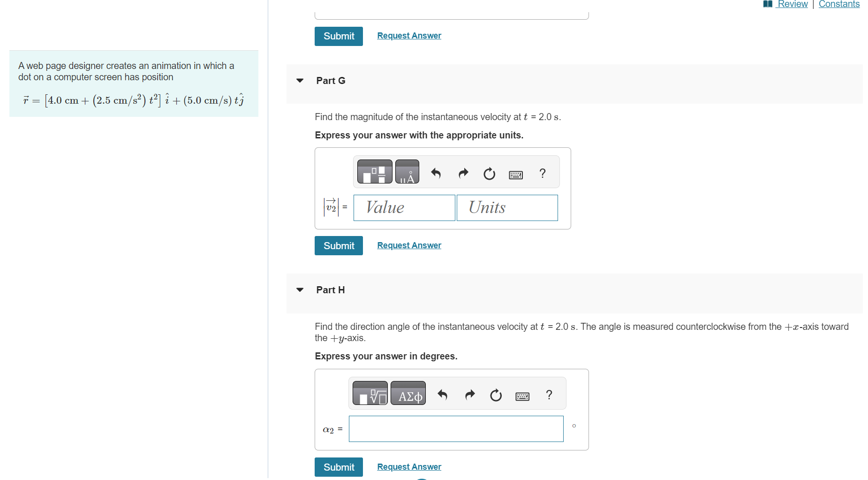Image resolution: width=868 pixels, height=480 pixels.
Task: Submit the Part G answer
Action: click(338, 245)
